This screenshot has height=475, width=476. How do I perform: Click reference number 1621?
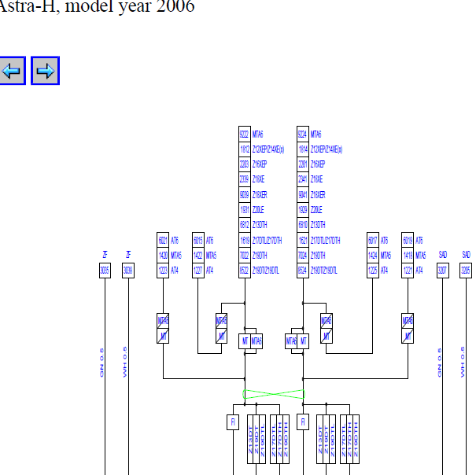tap(303, 241)
